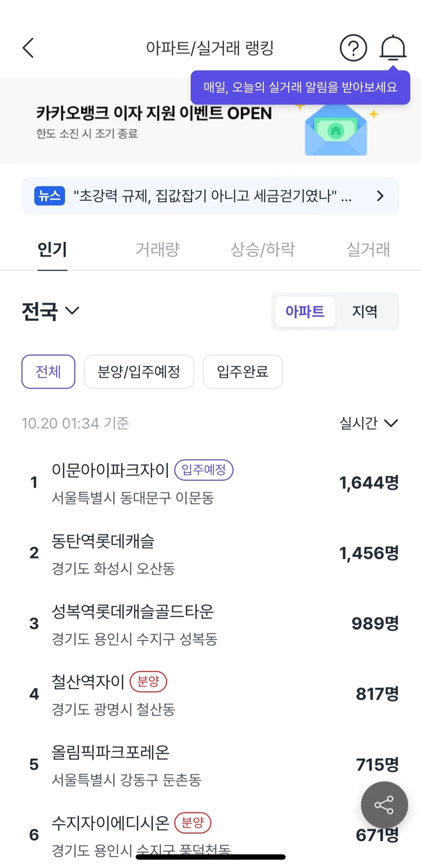
Task: Tap the floating share button
Action: pyautogui.click(x=384, y=805)
